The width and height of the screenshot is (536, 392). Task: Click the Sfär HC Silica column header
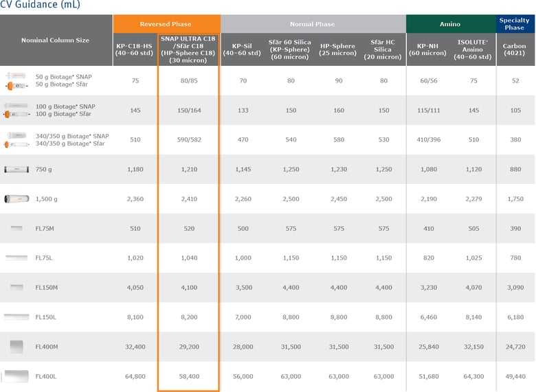pyautogui.click(x=383, y=49)
